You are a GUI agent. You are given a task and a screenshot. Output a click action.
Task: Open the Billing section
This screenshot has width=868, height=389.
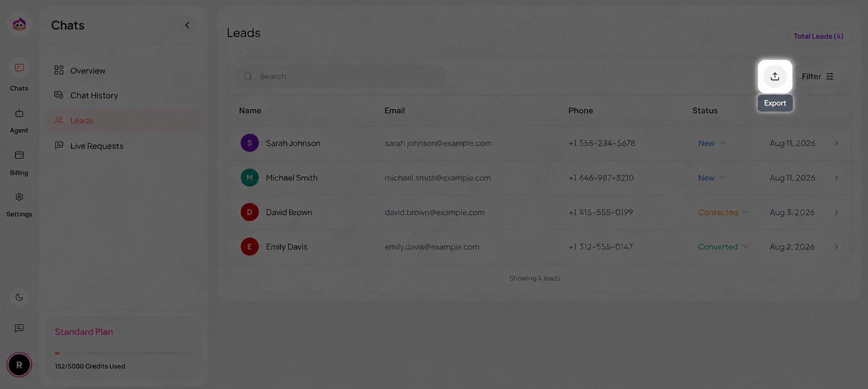(19, 163)
